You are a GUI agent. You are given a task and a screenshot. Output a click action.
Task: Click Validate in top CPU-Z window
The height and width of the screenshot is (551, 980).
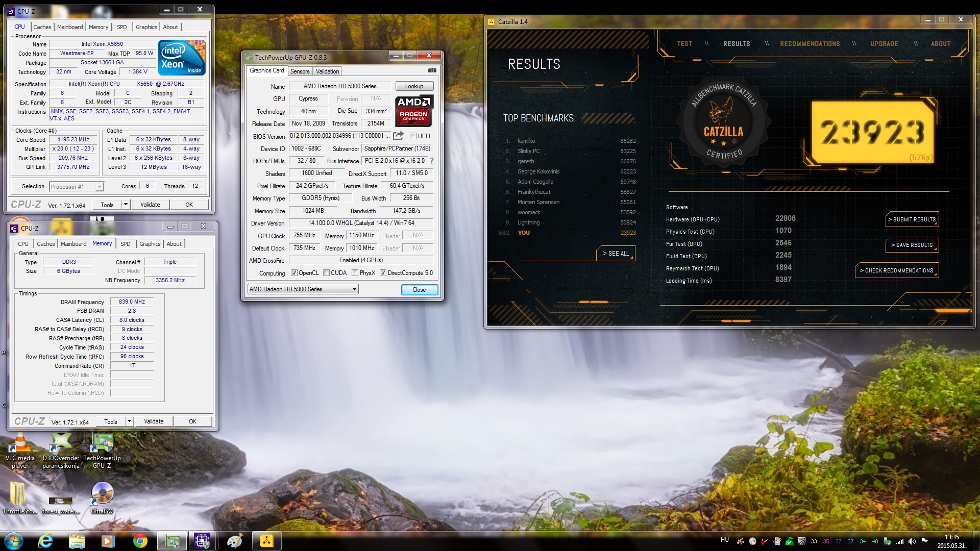coord(150,205)
